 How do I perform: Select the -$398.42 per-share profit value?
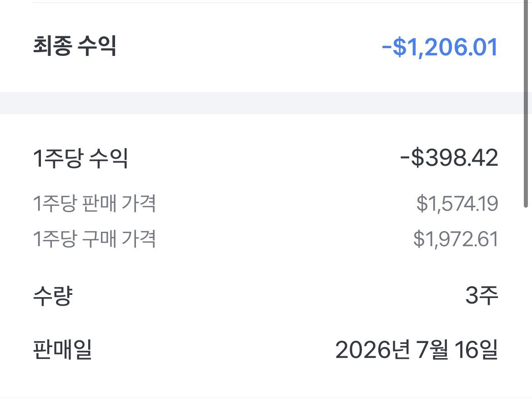(449, 158)
